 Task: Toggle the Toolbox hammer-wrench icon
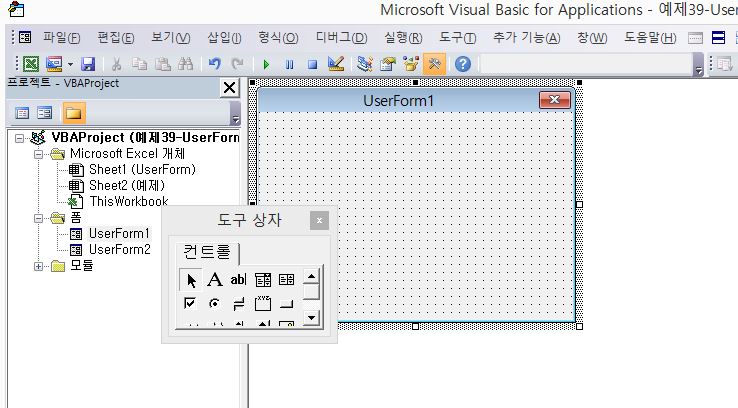point(434,64)
